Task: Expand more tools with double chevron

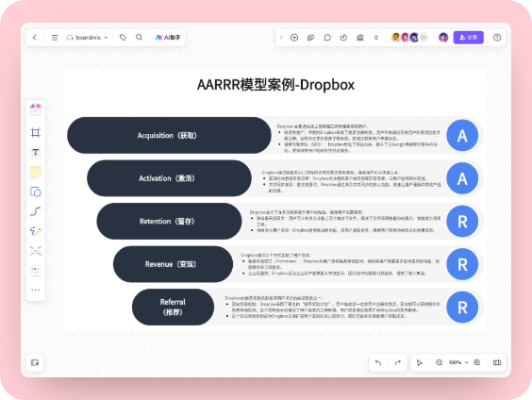Action: click(x=376, y=38)
